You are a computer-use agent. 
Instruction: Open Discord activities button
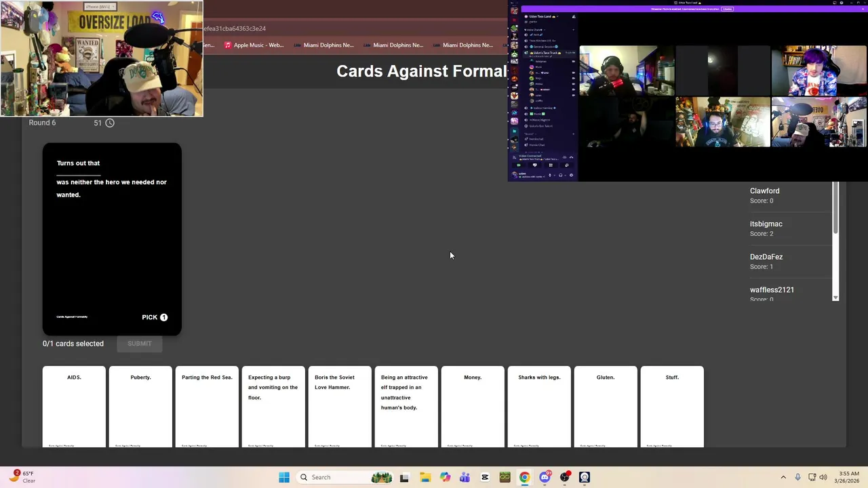551,165
